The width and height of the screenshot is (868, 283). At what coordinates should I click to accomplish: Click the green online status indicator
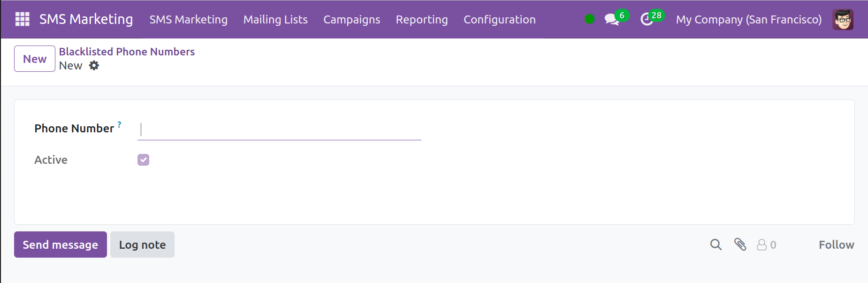coord(589,19)
